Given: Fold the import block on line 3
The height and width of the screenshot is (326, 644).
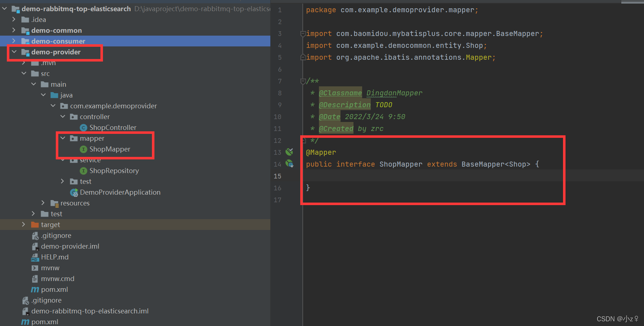Looking at the screenshot, I should tap(303, 34).
